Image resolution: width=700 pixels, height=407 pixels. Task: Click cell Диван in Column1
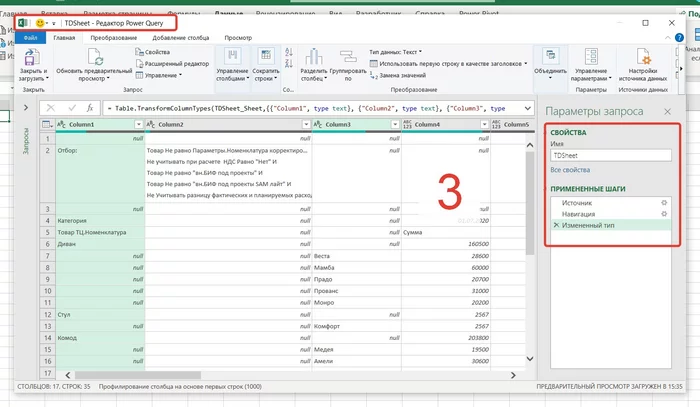coord(100,244)
